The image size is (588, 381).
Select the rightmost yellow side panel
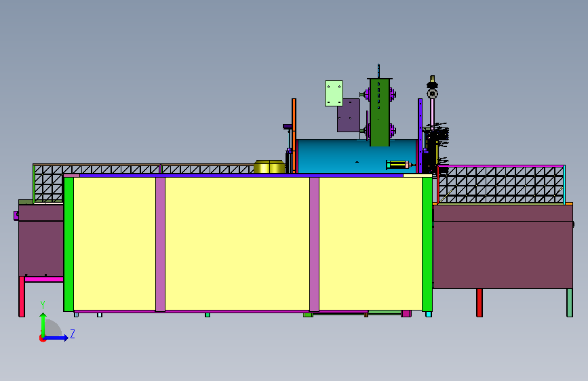coord(370,244)
